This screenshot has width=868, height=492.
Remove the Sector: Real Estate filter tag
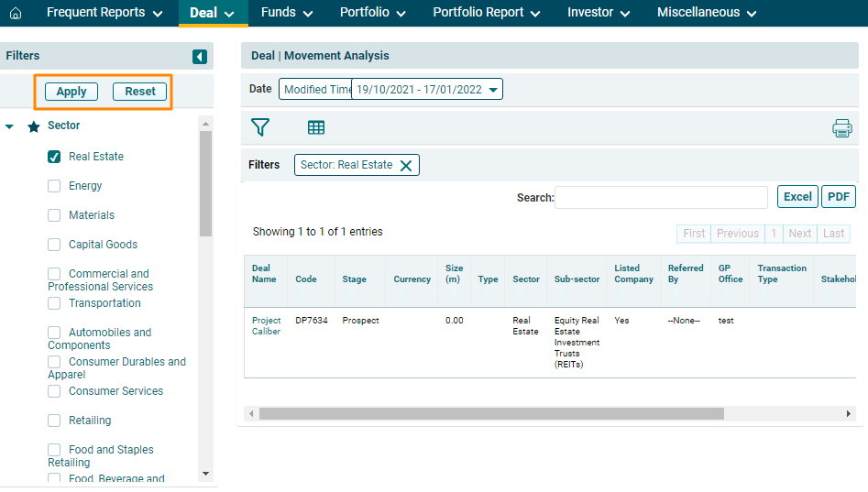pos(406,166)
